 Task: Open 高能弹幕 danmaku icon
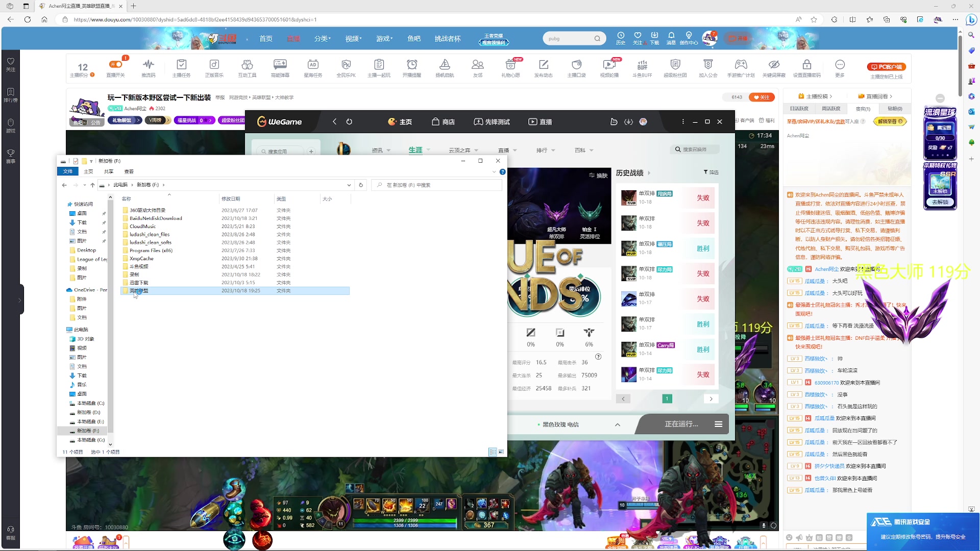click(280, 64)
